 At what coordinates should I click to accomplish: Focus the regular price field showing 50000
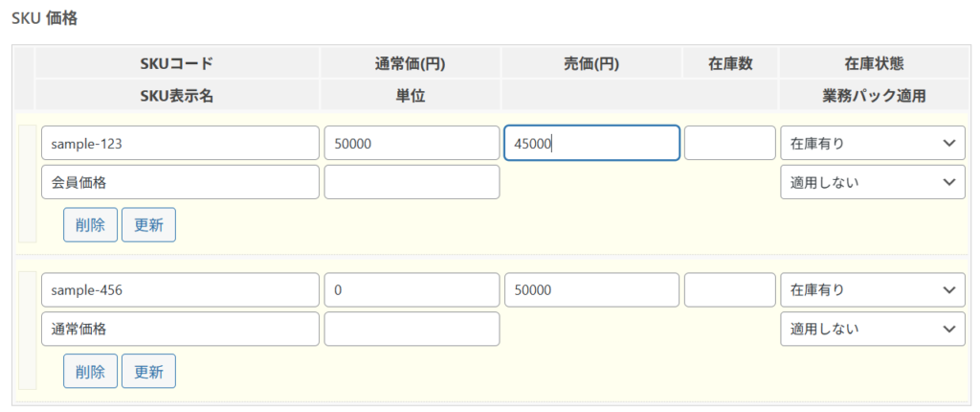click(412, 143)
